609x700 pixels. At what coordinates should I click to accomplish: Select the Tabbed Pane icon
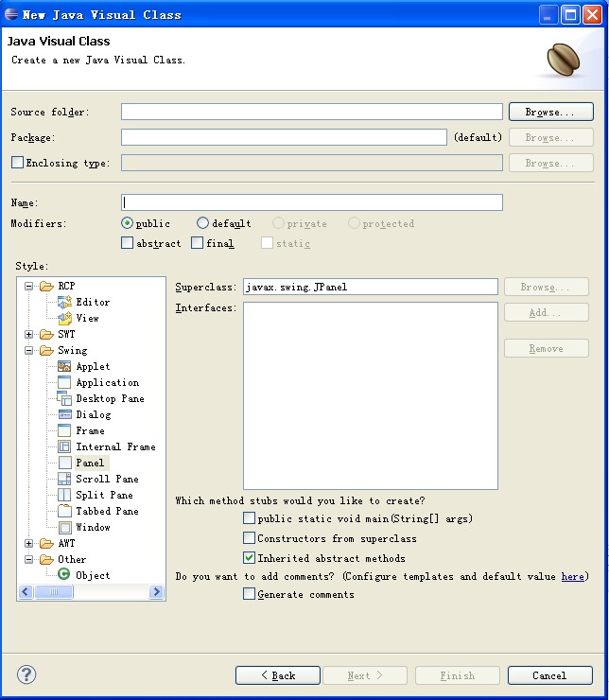[x=64, y=511]
